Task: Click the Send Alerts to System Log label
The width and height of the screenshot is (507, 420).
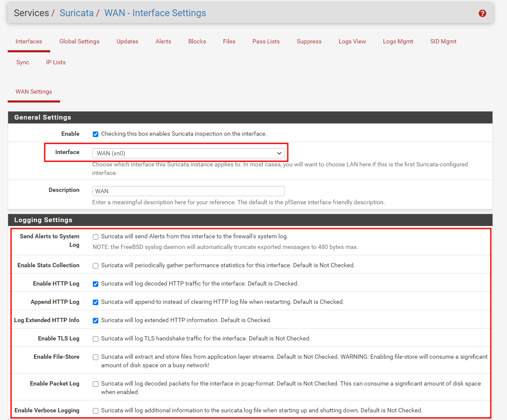Action: tap(49, 240)
